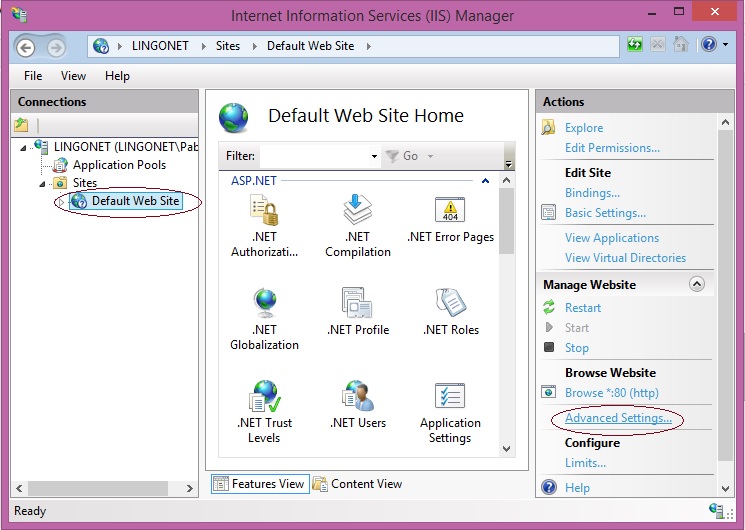Image resolution: width=745 pixels, height=530 pixels.
Task: Click Create New Connection icon in Connections
Action: (21, 125)
